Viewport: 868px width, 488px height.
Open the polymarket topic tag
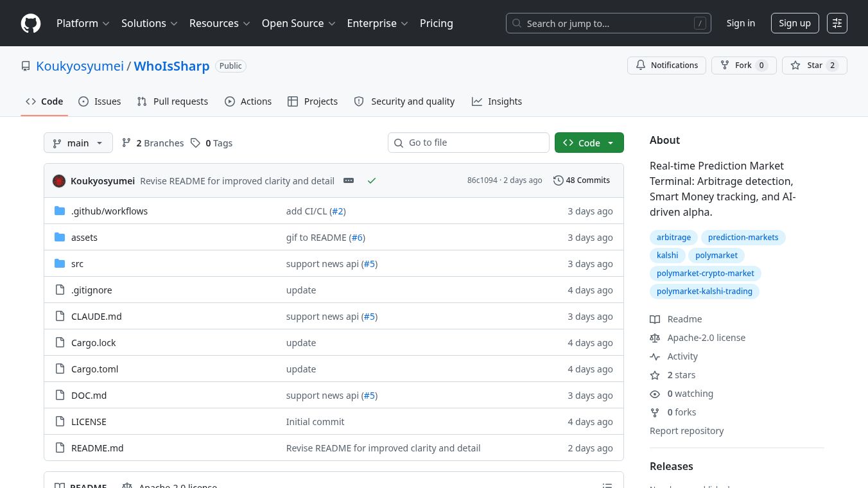[716, 256]
